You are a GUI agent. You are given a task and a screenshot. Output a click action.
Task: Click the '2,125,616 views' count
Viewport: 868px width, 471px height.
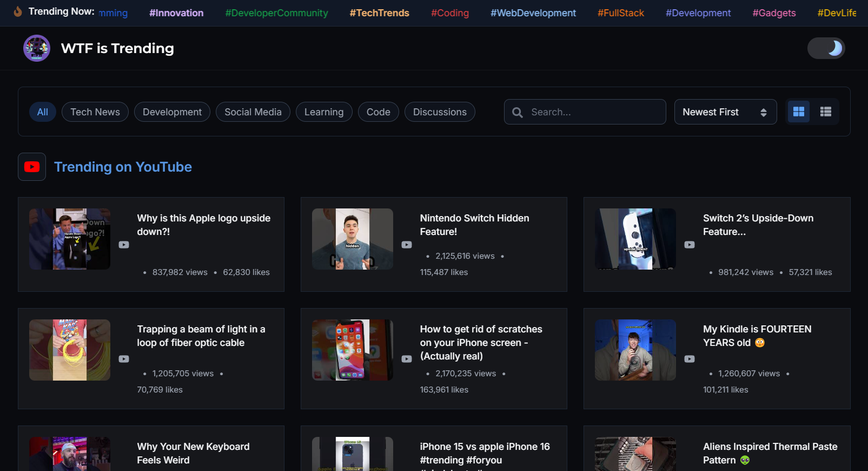pos(465,256)
